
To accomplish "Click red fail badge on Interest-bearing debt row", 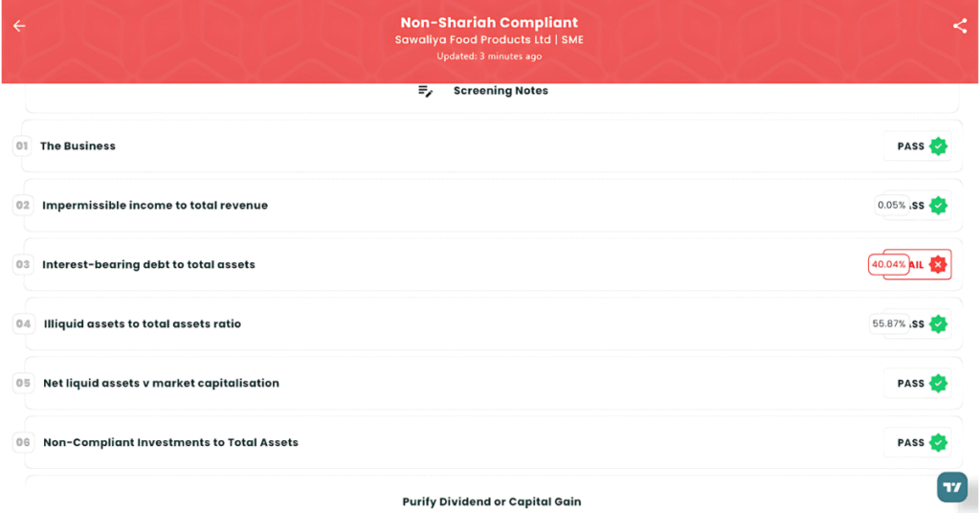I will pos(938,264).
